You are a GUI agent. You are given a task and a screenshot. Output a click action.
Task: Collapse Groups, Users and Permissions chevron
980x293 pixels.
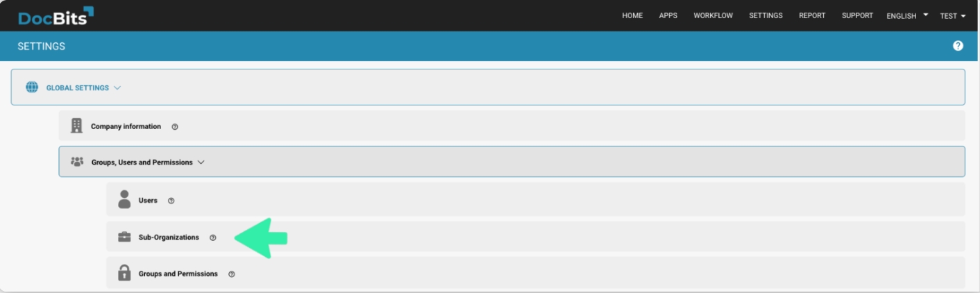(201, 162)
